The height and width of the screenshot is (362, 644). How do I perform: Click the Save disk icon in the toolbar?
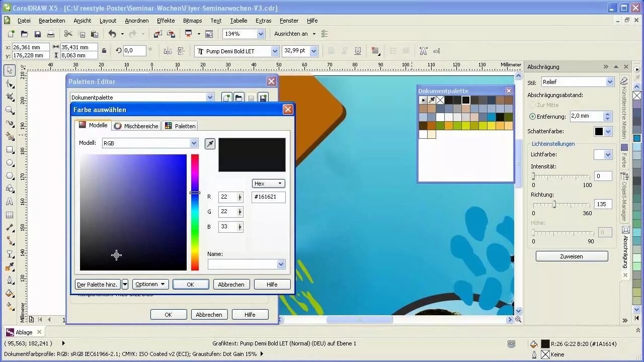click(x=37, y=34)
